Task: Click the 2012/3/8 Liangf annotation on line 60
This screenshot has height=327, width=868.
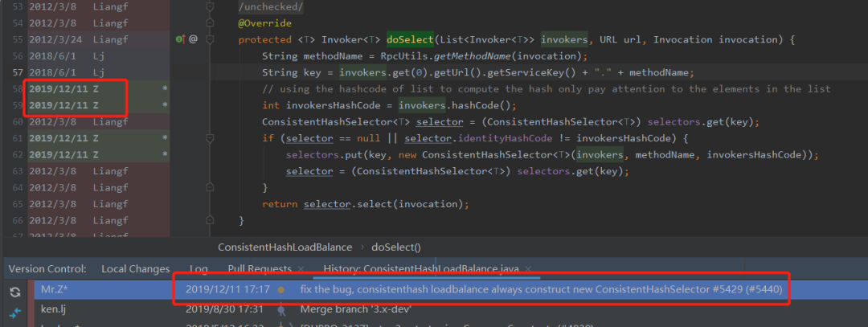Action: pos(78,122)
